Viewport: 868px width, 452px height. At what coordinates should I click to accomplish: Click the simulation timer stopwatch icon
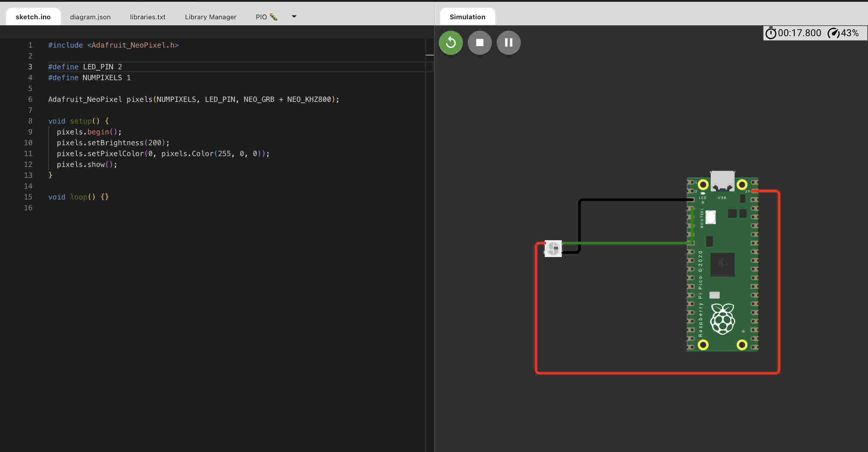770,33
